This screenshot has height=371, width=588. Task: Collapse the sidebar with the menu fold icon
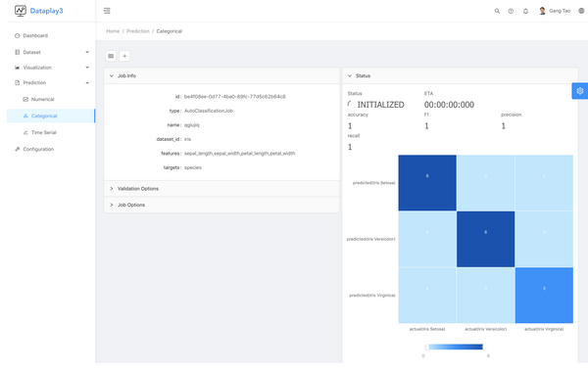(107, 11)
